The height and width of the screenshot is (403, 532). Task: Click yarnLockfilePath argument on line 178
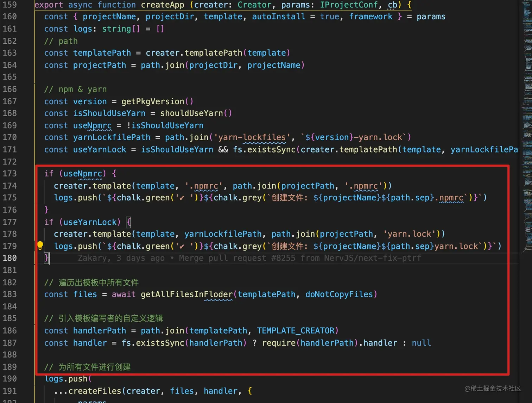pos(223,234)
